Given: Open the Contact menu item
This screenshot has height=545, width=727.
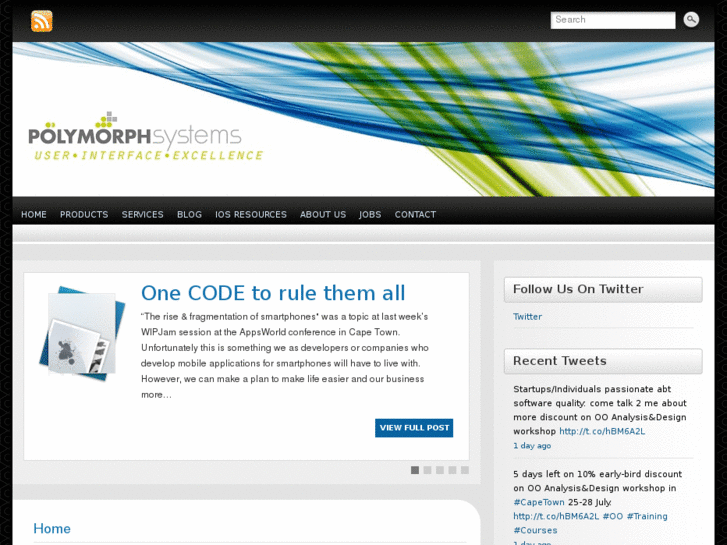Looking at the screenshot, I should point(415,215).
